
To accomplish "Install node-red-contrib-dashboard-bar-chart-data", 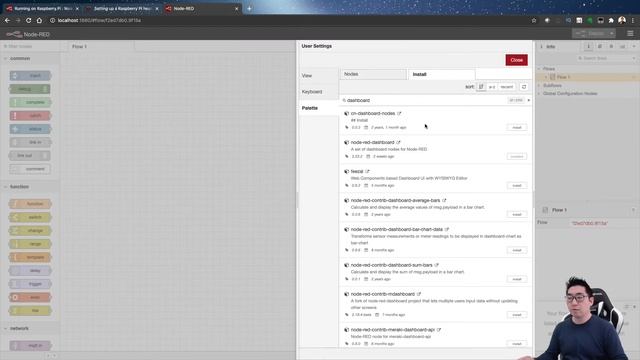I will [517, 250].
